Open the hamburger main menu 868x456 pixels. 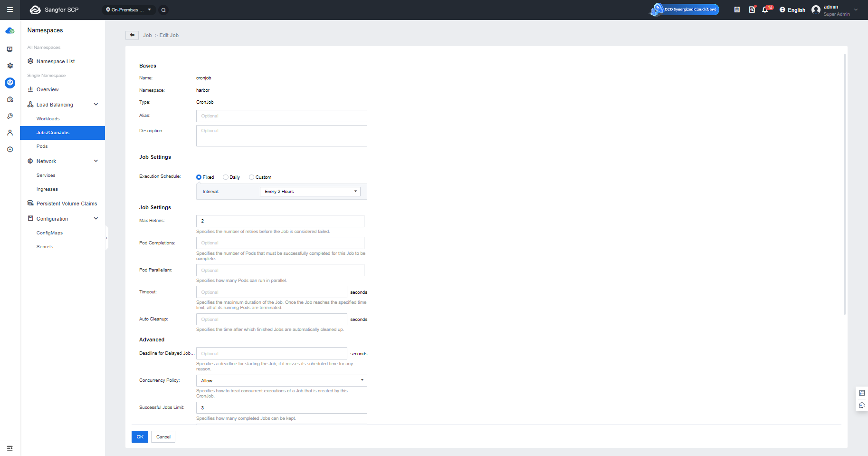tap(10, 10)
